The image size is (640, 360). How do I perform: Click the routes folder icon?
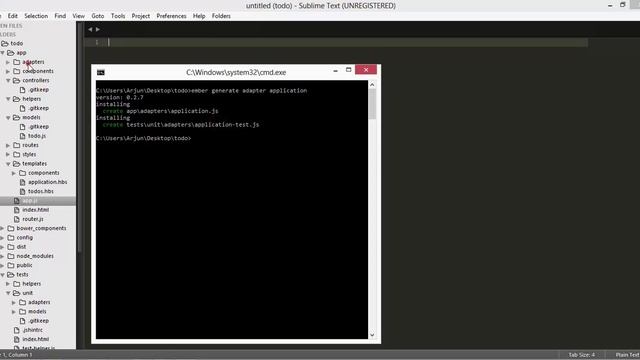pyautogui.click(x=17, y=145)
